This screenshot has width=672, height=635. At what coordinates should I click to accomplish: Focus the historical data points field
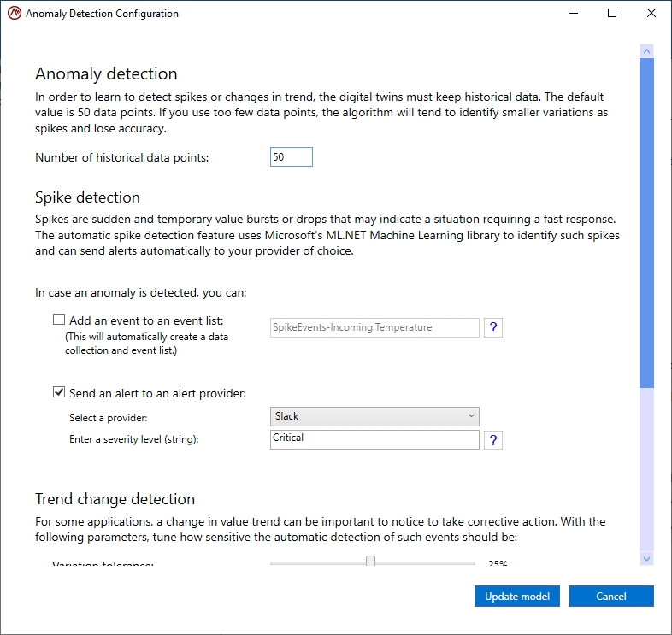point(291,156)
